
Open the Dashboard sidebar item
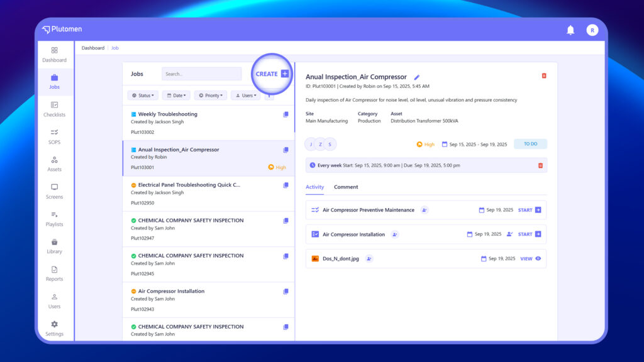point(54,55)
